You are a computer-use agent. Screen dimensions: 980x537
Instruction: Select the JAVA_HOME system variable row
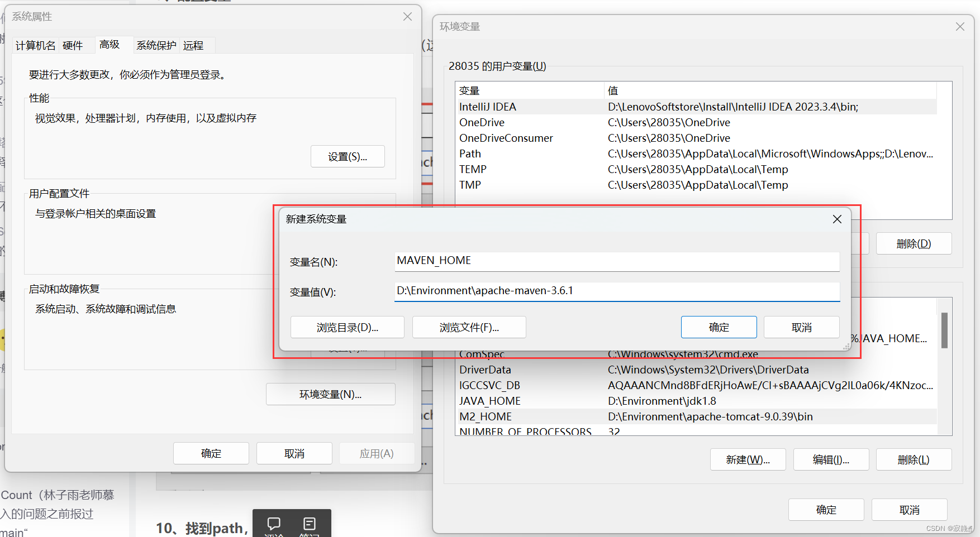pyautogui.click(x=697, y=401)
